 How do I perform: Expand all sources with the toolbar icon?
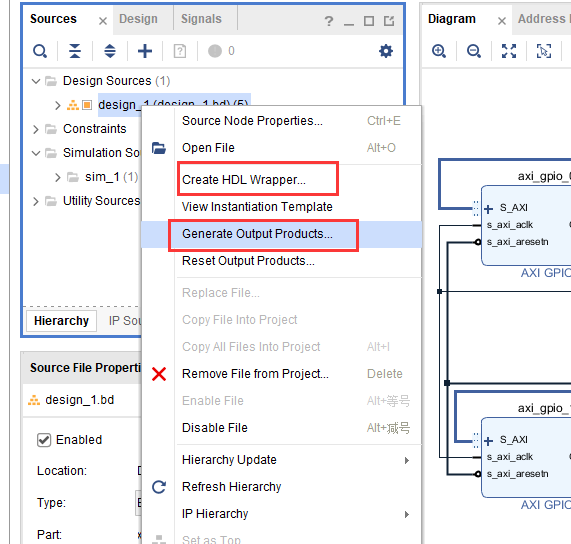pyautogui.click(x=110, y=51)
